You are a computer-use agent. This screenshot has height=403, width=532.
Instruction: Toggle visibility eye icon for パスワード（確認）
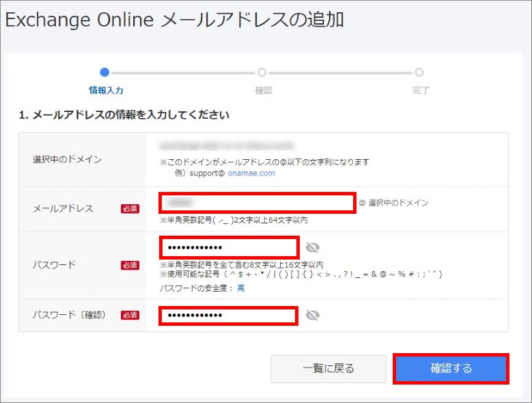[x=313, y=316]
